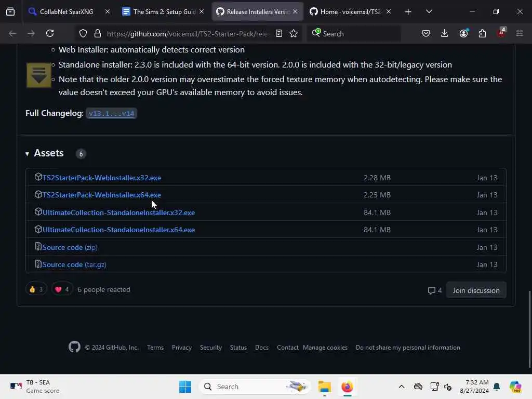Viewport: 532px width, 399px height.
Task: Click the Firefox taskbar icon
Action: [347, 387]
